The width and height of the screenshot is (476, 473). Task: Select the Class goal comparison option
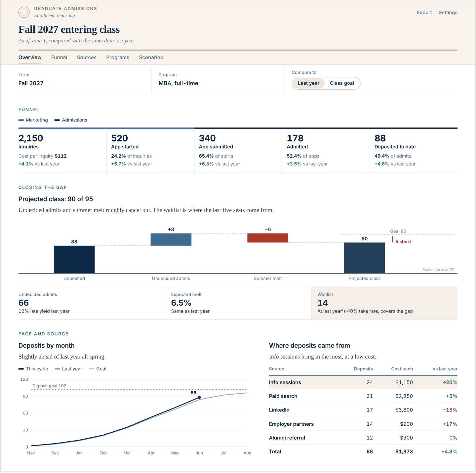(342, 83)
